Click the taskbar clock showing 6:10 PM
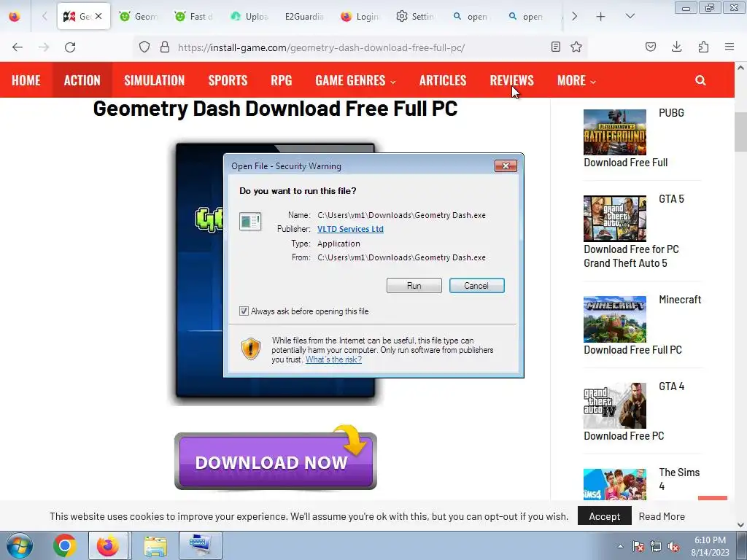The height and width of the screenshot is (560, 747). tap(710, 546)
